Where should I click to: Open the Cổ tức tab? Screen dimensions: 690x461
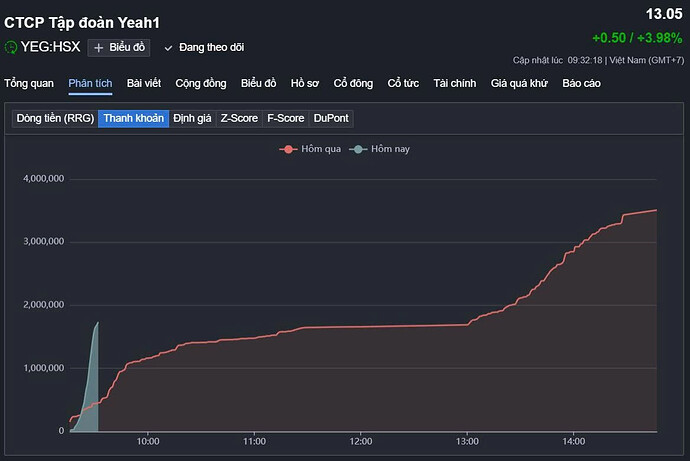404,83
